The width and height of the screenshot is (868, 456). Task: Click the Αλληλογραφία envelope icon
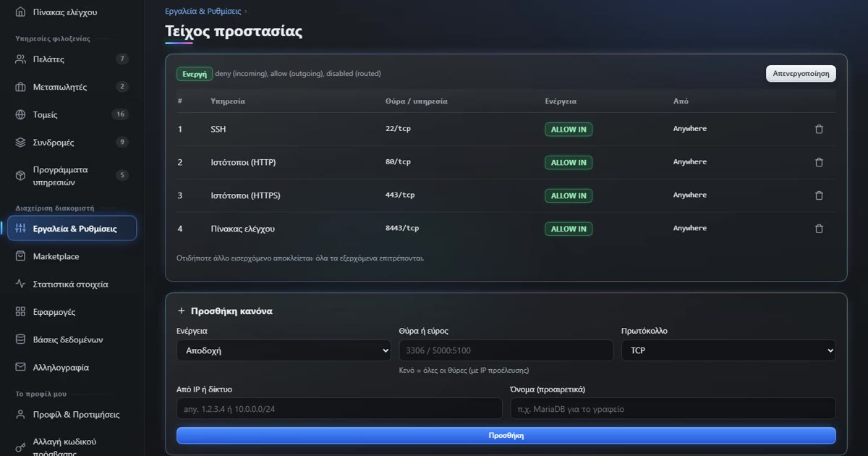pyautogui.click(x=20, y=368)
